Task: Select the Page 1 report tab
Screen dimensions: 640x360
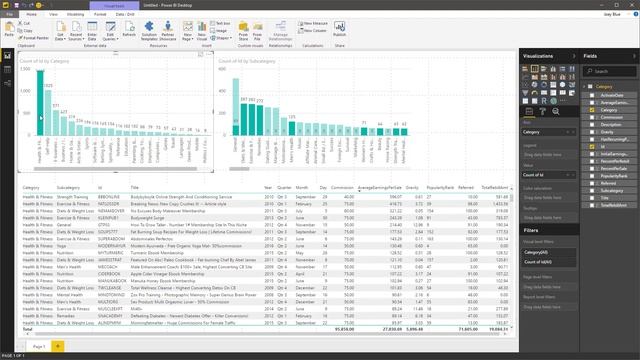Action: (x=39, y=347)
